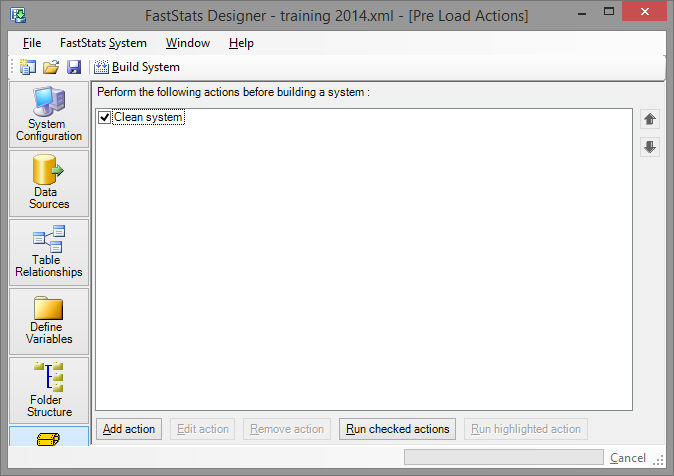Close the FastStats Designer window
The image size is (674, 476).
click(644, 12)
